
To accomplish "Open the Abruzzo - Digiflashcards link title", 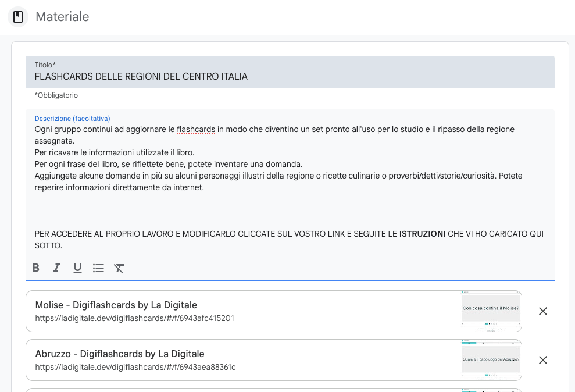I will pos(119,354).
